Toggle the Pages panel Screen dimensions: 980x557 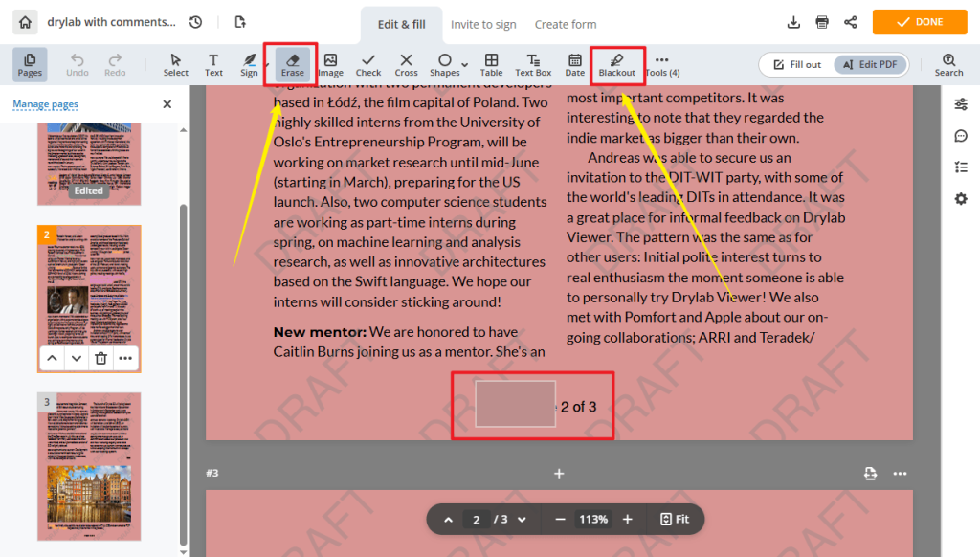[30, 64]
